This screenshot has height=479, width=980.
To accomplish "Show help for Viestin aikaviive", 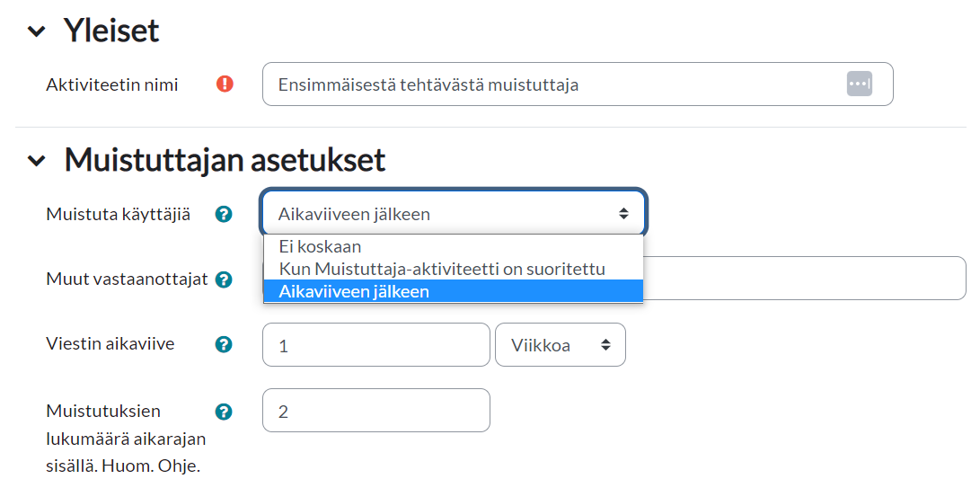I will [225, 344].
